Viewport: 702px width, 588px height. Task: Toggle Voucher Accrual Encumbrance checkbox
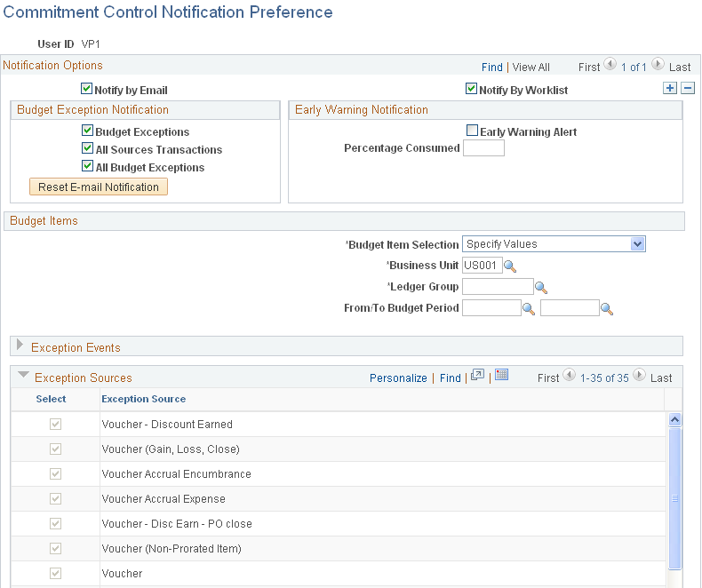(55, 474)
